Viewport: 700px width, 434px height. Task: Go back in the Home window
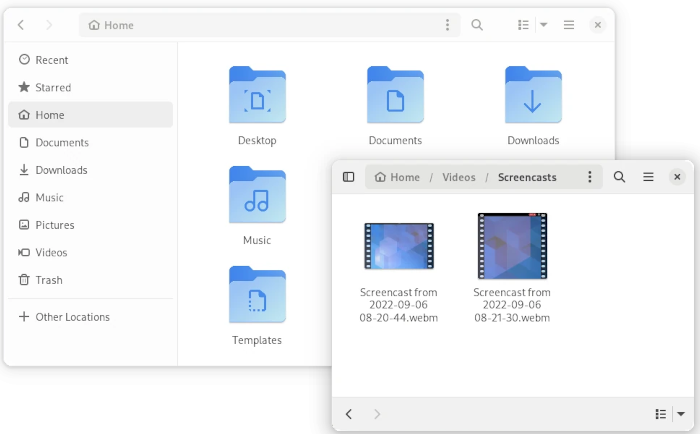pos(21,25)
